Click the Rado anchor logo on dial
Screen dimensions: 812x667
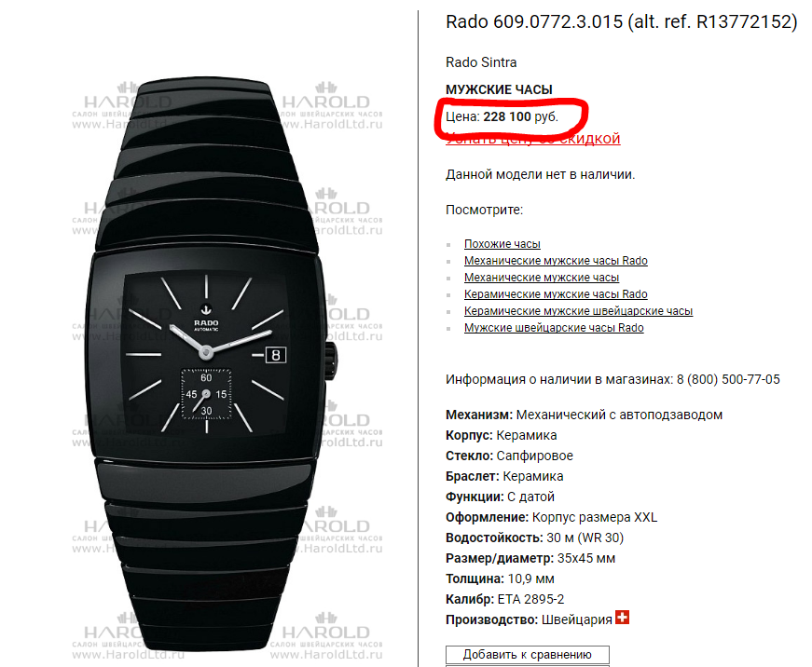pyautogui.click(x=206, y=310)
